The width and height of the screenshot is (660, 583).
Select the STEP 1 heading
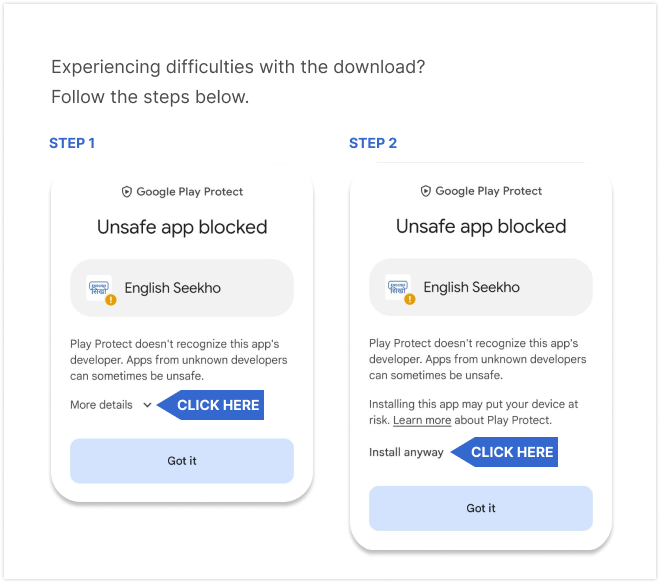[72, 143]
